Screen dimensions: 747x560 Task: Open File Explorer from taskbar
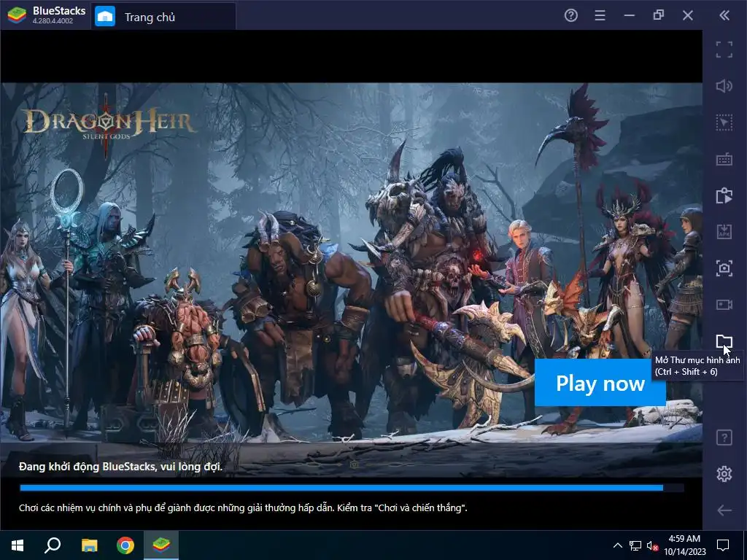[89, 545]
